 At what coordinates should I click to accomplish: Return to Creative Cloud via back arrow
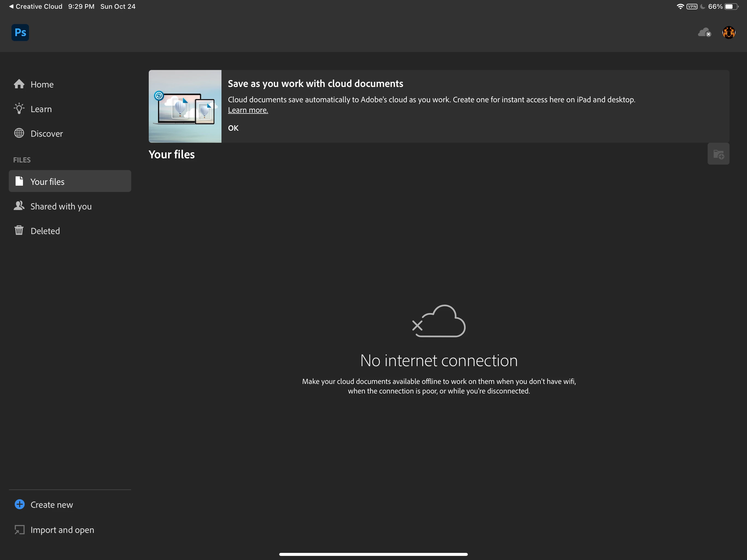click(x=36, y=6)
